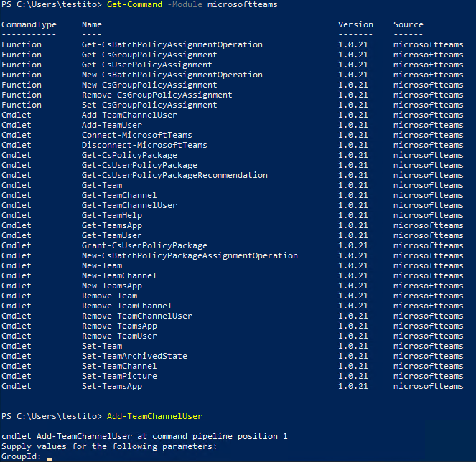Click the Get-TeamChannelUser cmdlet name

(x=129, y=205)
